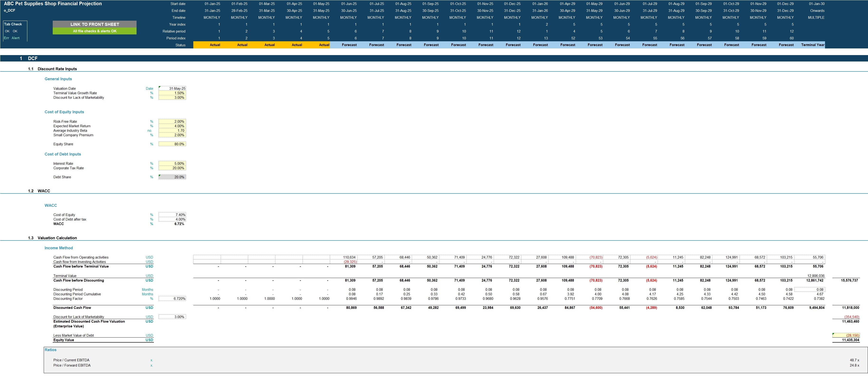Click the discounted terminal value 9,494,804
The image size is (868, 377).
pyautogui.click(x=816, y=308)
